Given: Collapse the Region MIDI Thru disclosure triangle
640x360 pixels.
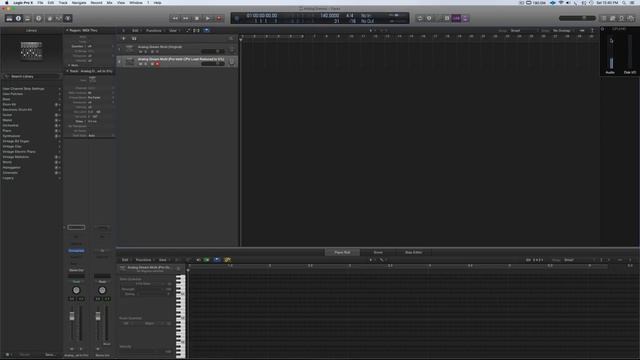Looking at the screenshot, I should click(67, 30).
